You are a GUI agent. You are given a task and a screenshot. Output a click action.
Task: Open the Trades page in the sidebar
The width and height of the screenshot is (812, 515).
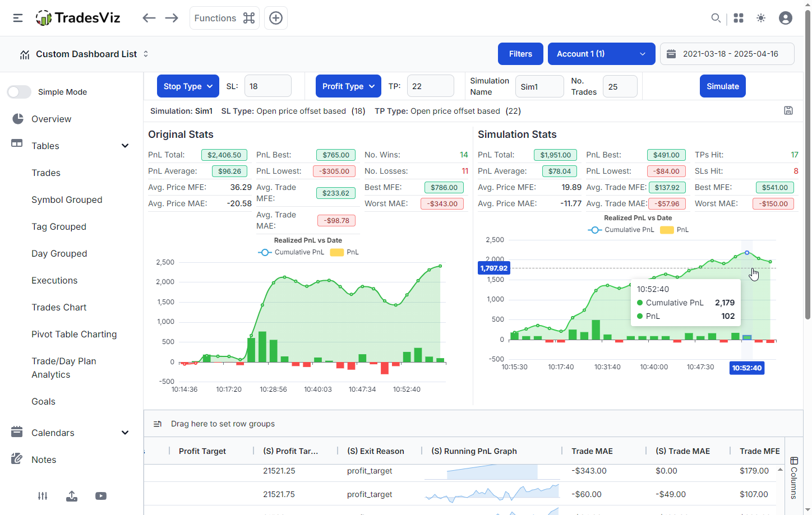(46, 173)
